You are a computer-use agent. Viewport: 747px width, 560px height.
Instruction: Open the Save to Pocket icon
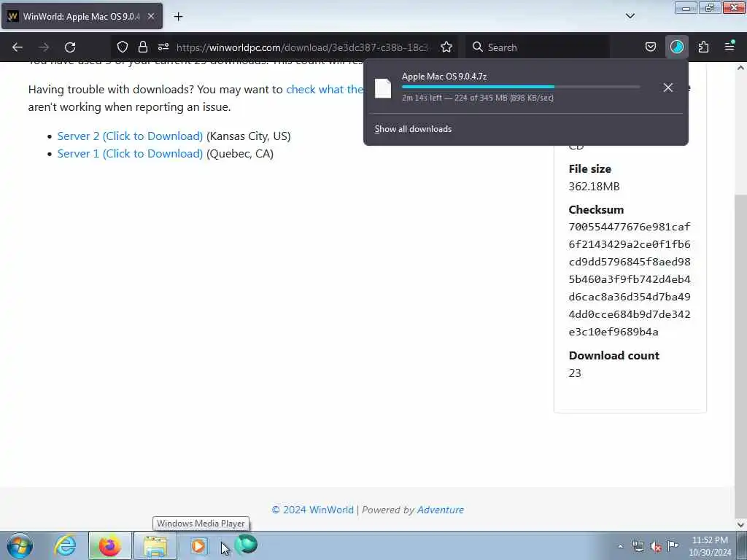pos(650,47)
